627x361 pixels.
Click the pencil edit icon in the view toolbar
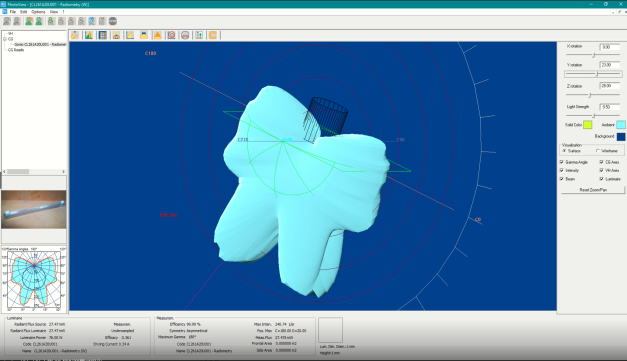pos(75,36)
